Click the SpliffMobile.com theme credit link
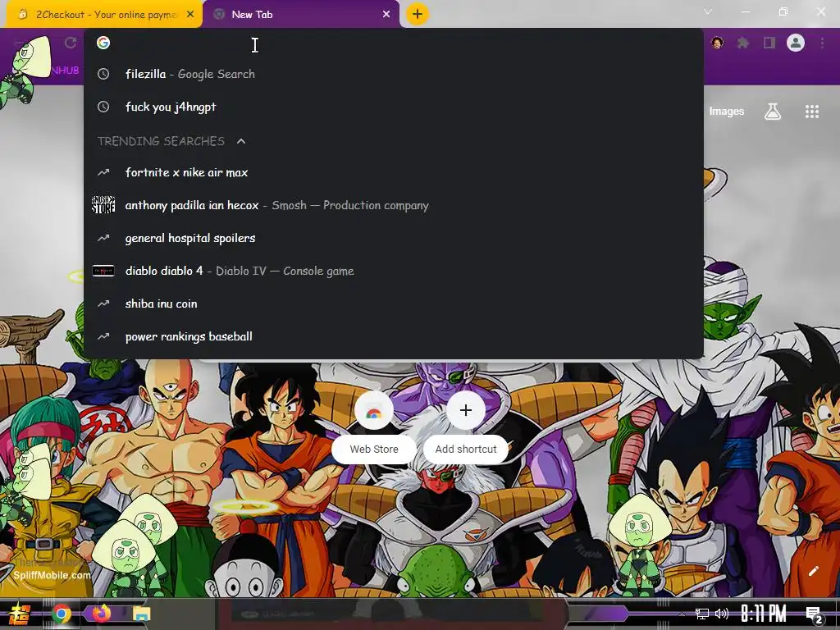Screen dimensions: 840x630 point(52,575)
